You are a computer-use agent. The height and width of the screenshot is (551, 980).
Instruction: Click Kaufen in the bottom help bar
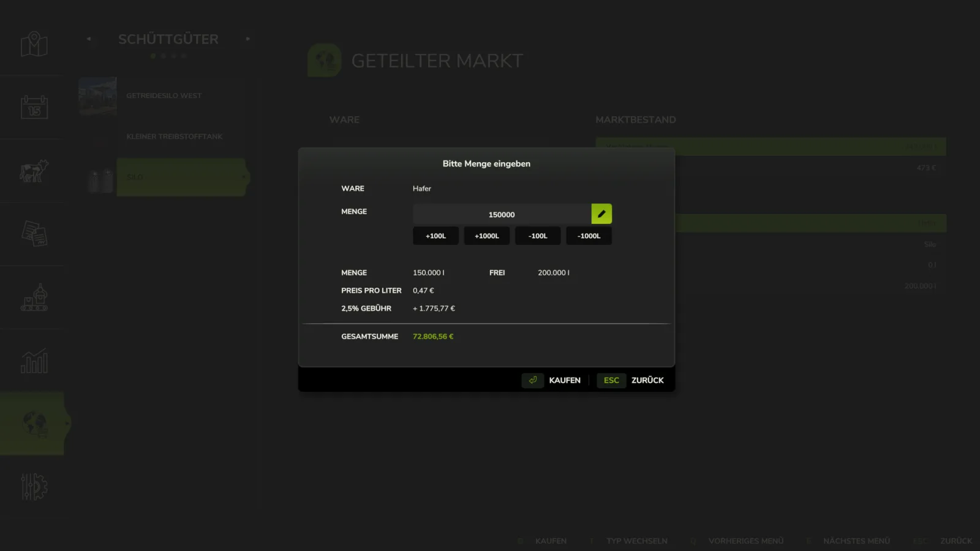(551, 541)
